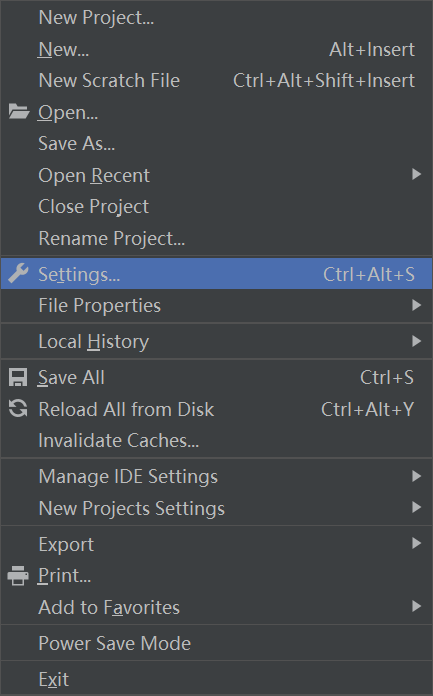
Task: Click the floppy disk Save All icon
Action: (18, 377)
